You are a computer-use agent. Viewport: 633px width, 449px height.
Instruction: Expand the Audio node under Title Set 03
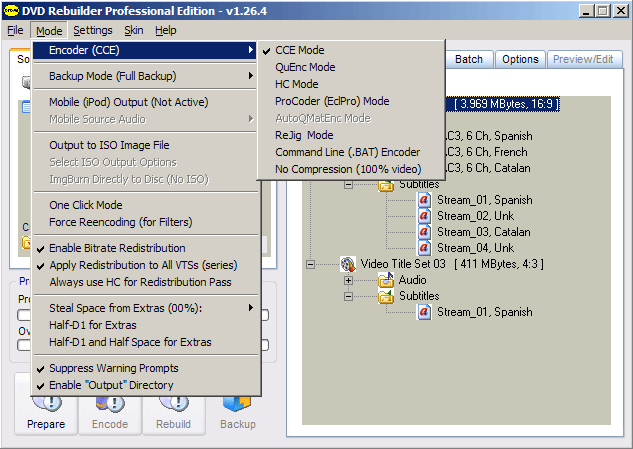[x=348, y=280]
